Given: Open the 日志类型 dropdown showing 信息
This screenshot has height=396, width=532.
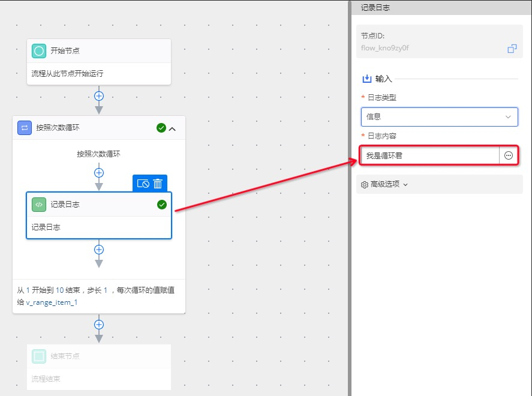Looking at the screenshot, I should click(439, 117).
